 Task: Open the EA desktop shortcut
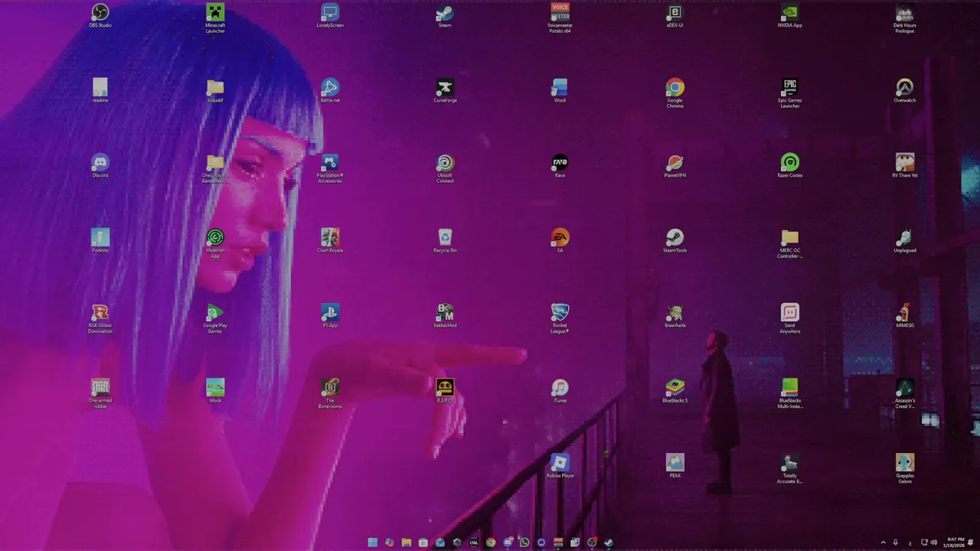[x=560, y=241]
